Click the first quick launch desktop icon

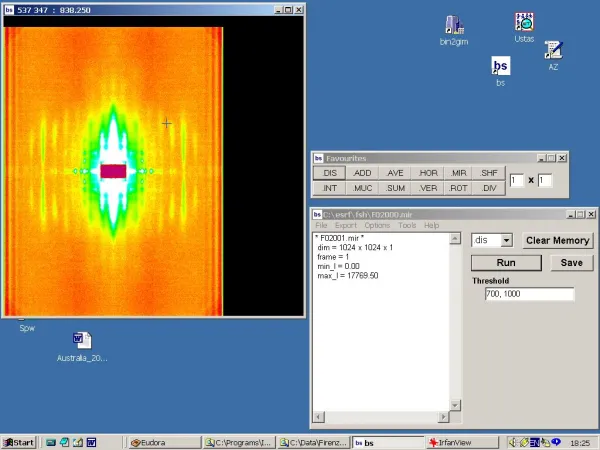click(51, 443)
